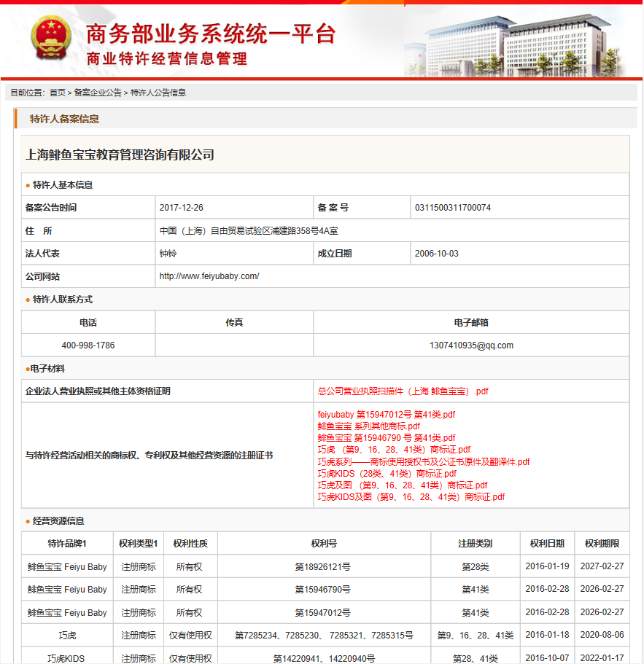Click the ministry building banner image
The image size is (644, 664).
point(514,46)
